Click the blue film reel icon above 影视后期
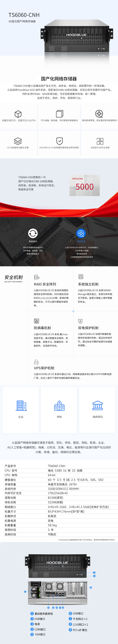118x644 pixels. click(81, 233)
